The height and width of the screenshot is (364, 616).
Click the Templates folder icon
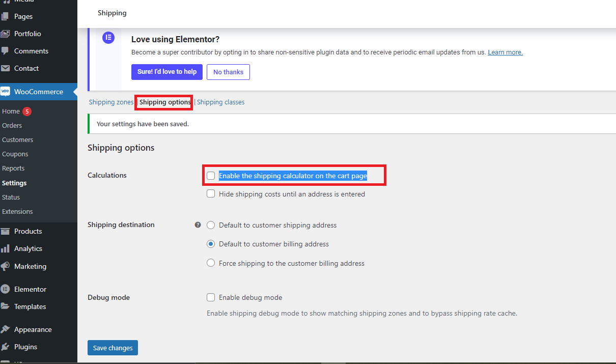(5, 306)
